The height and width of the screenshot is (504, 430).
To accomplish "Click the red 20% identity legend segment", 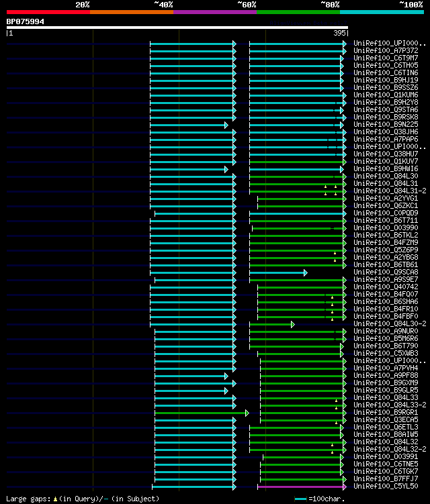I will (48, 12).
